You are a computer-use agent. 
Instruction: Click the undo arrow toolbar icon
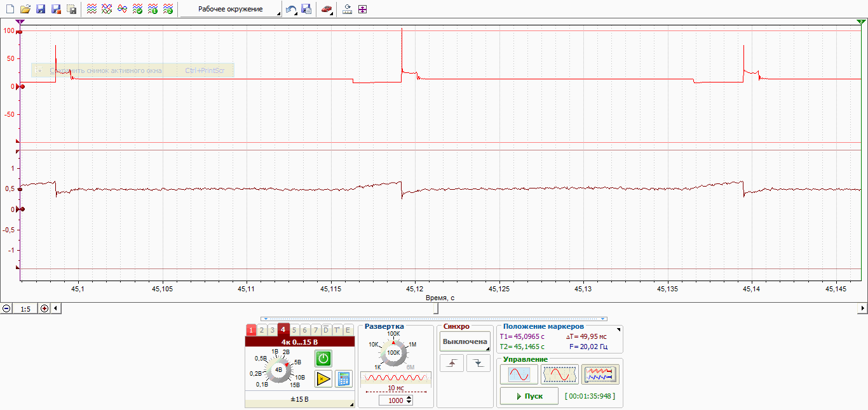coord(291,10)
